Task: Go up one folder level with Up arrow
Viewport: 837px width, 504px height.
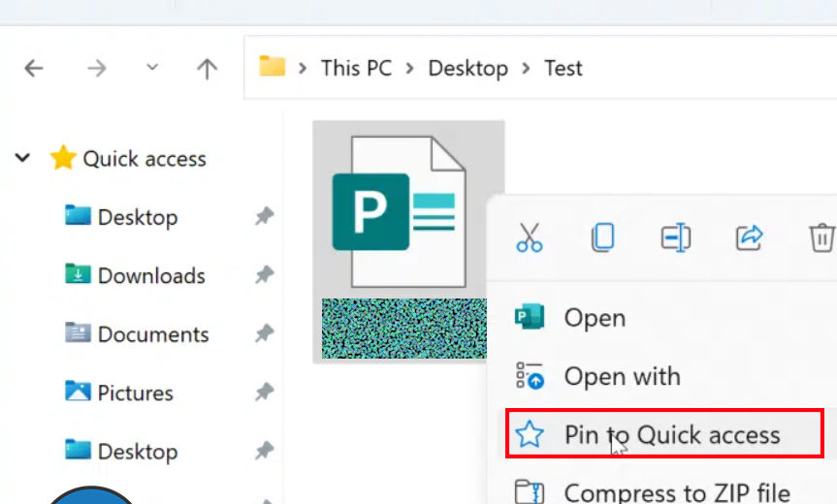Action: tap(207, 68)
